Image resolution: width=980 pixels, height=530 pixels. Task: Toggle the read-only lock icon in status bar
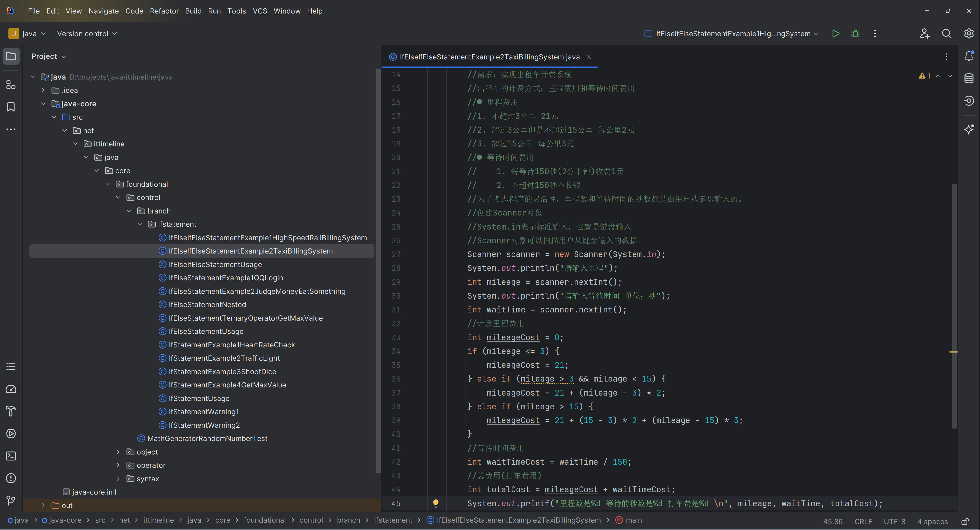[x=965, y=521]
